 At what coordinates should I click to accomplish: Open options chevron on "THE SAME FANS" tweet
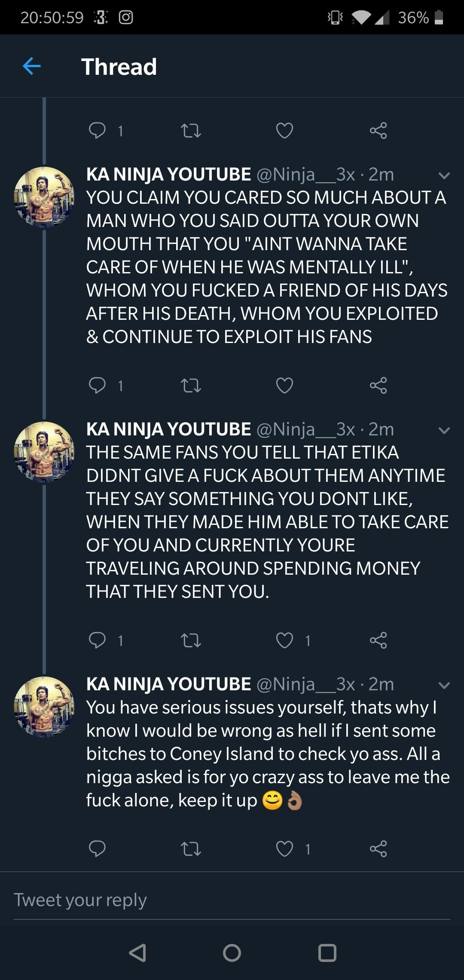click(444, 430)
